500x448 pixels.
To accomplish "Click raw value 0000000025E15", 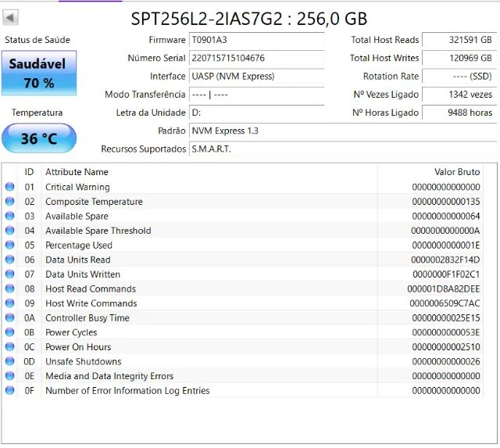I will 446,317.
